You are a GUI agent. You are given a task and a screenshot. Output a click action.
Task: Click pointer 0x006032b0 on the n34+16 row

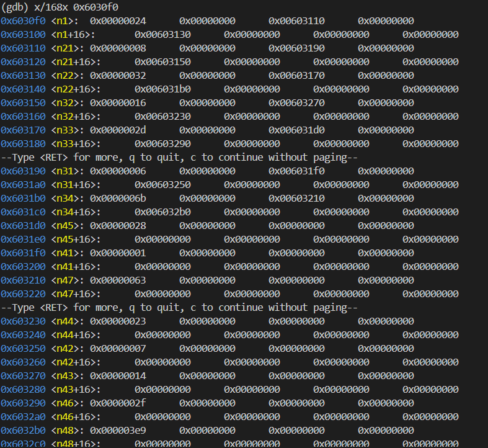tap(162, 212)
